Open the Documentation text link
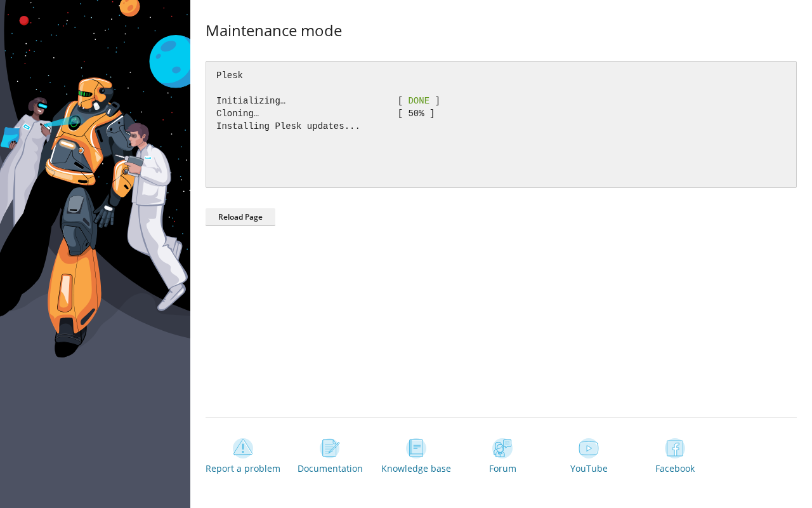The width and height of the screenshot is (812, 508). tap(330, 469)
